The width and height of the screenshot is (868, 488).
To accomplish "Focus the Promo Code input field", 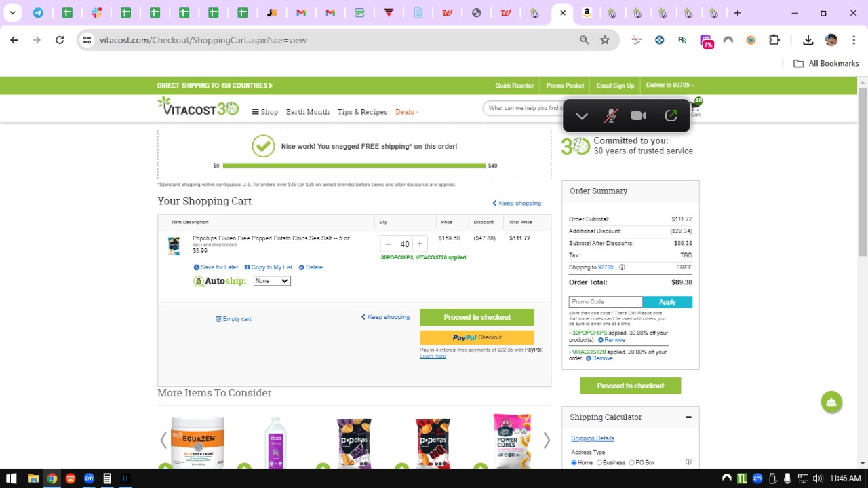I will (x=606, y=302).
